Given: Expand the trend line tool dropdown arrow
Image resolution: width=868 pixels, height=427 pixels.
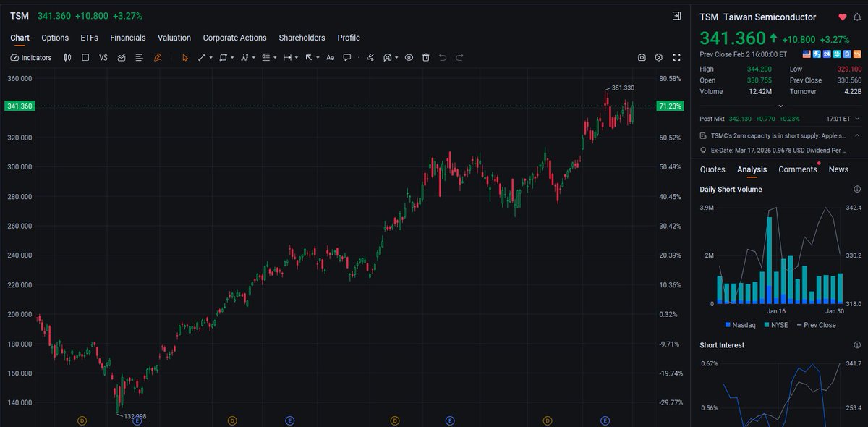Looking at the screenshot, I should (211, 57).
